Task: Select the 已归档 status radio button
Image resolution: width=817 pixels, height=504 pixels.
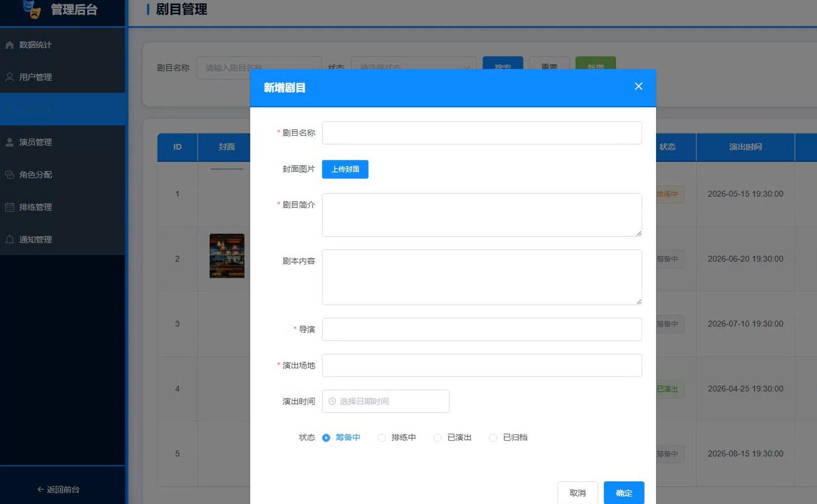Action: tap(493, 438)
